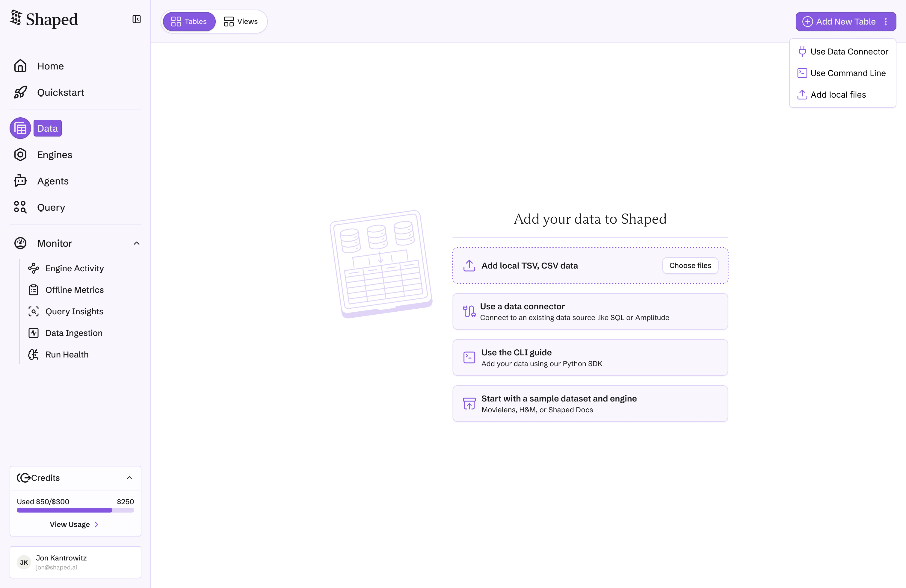Start with a sample dataset and engine
The height and width of the screenshot is (588, 906).
click(590, 404)
